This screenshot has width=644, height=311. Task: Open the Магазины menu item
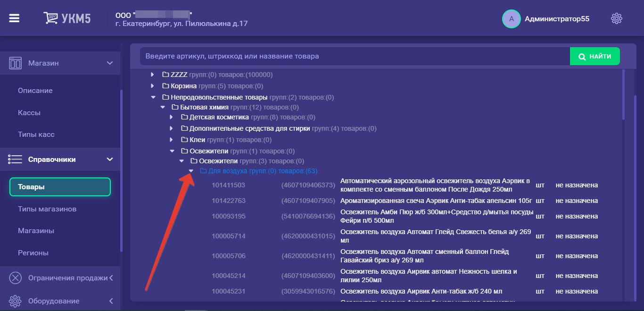coord(36,231)
